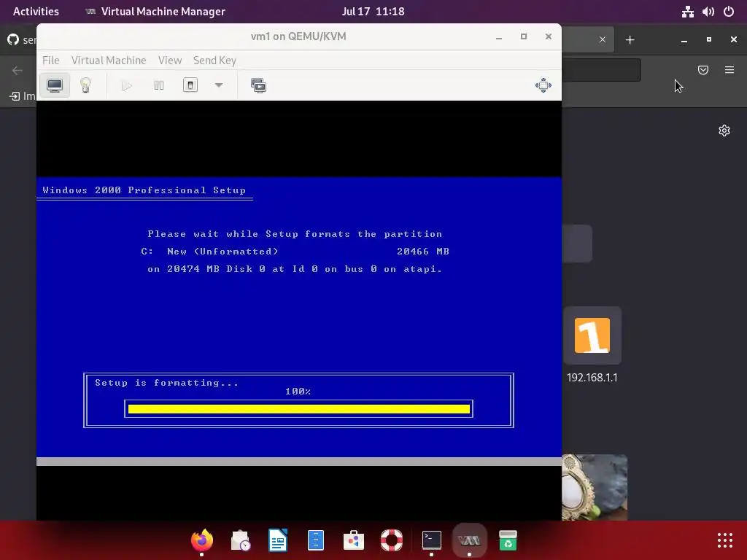Image resolution: width=747 pixels, height=560 pixels.
Task: Open the manage VM snapshots view
Action: (259, 86)
